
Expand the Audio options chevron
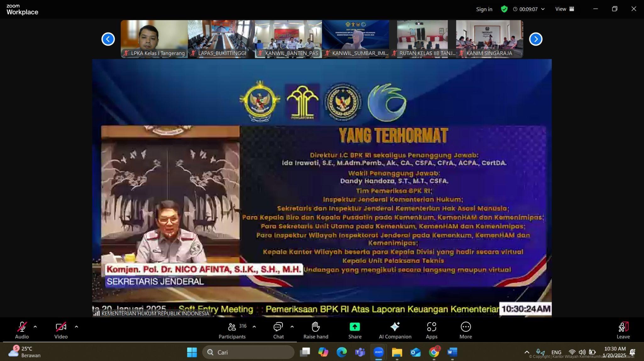pos(35,327)
